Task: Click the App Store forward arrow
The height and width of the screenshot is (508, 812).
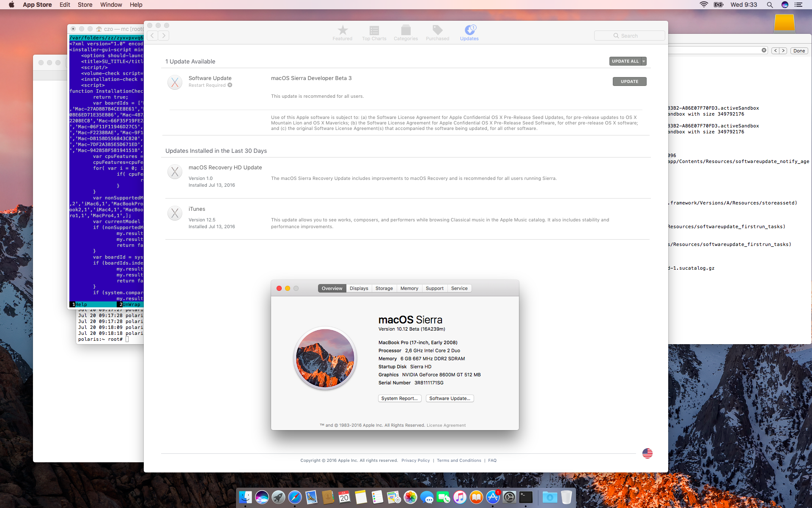Action: (164, 36)
